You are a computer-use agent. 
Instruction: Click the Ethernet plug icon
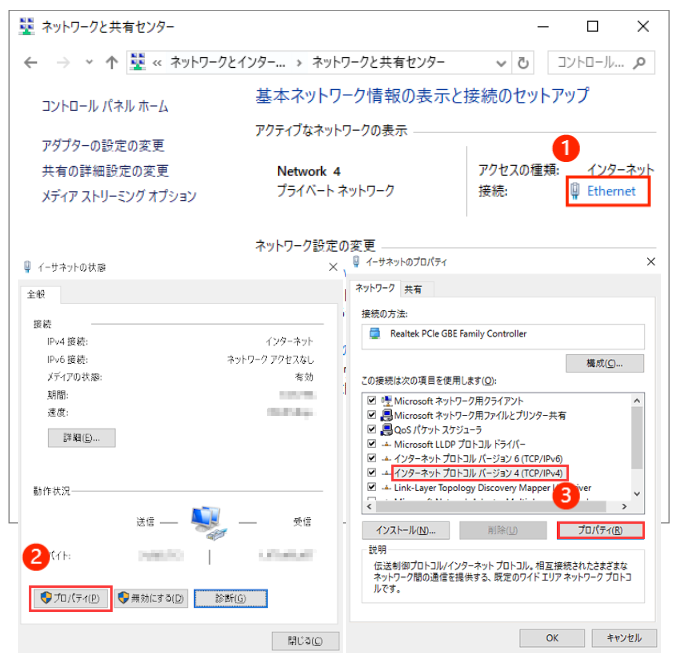[x=575, y=191]
